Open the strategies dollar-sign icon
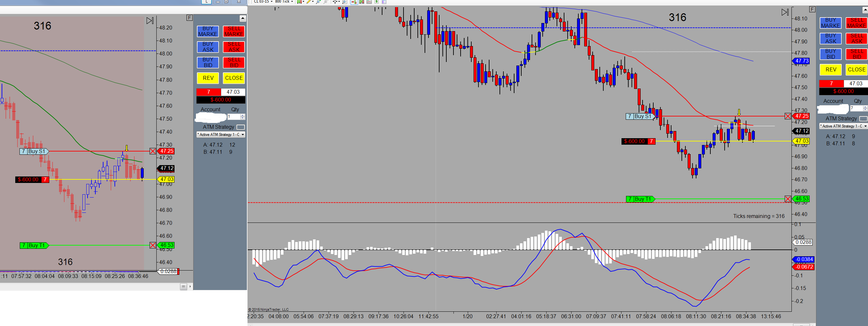Screen dimensions: 868x326 click(x=376, y=2)
